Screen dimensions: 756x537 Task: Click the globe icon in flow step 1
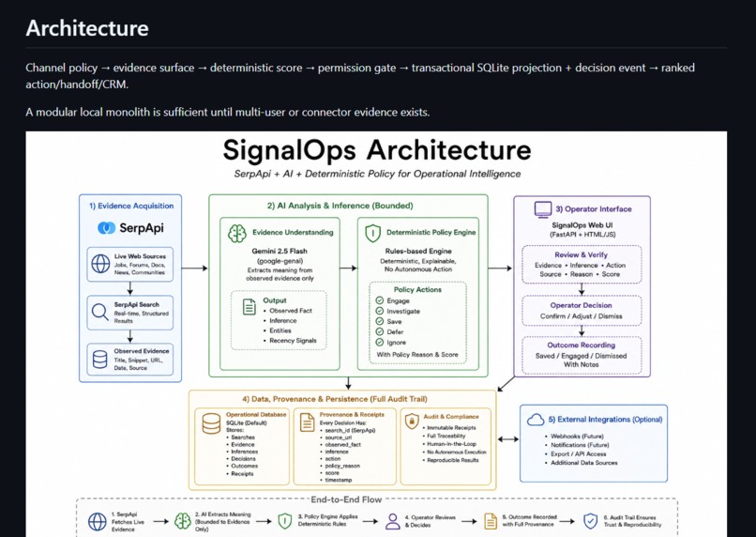click(x=97, y=522)
